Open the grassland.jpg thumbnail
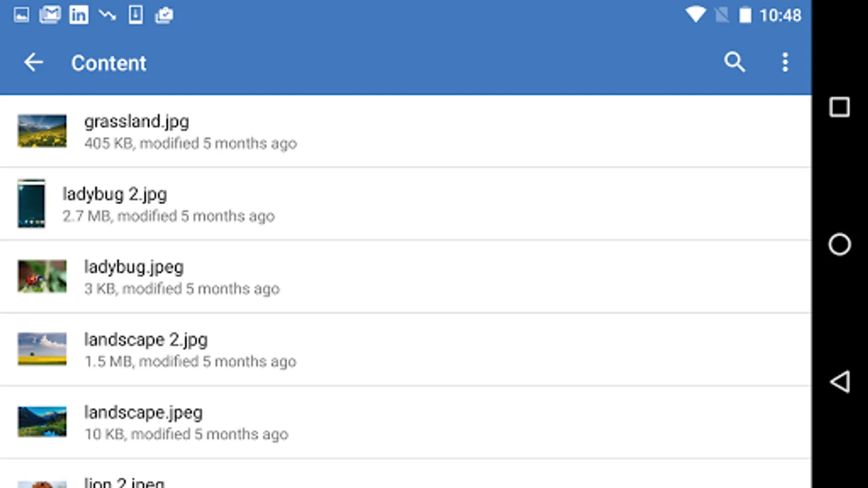The width and height of the screenshot is (868, 488). (42, 131)
